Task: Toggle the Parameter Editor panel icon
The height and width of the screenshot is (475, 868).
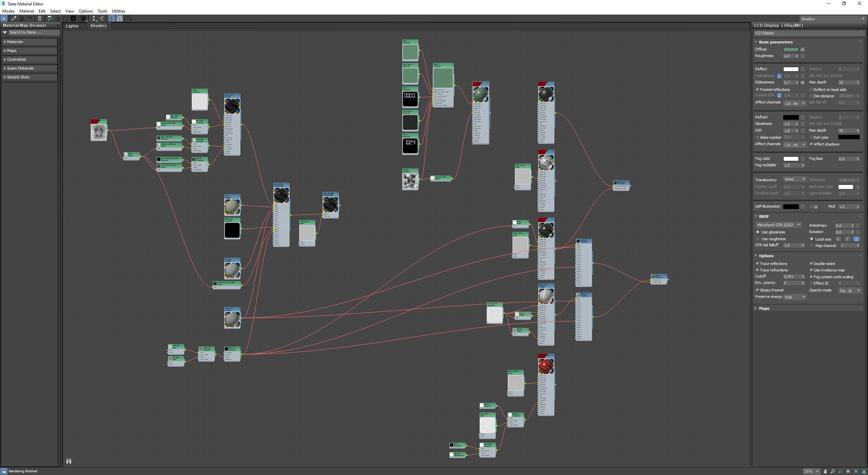Action: (120, 19)
